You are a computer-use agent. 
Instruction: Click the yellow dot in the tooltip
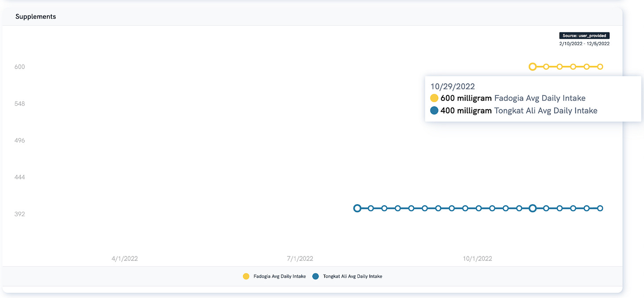[434, 98]
